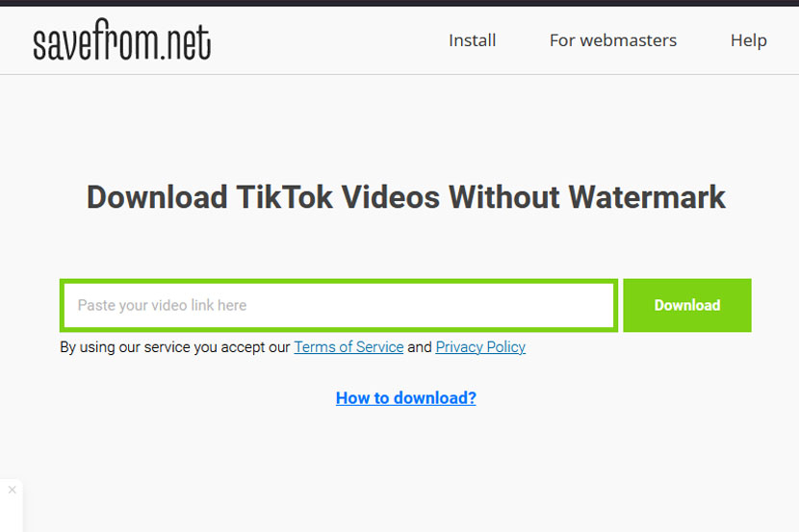Image resolution: width=799 pixels, height=532 pixels.
Task: Focus the green-bordered video URL box
Action: [339, 305]
